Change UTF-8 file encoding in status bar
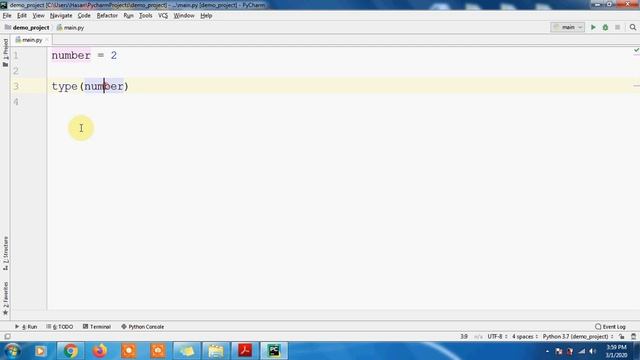Screen dimensions: 640x360 497,337
